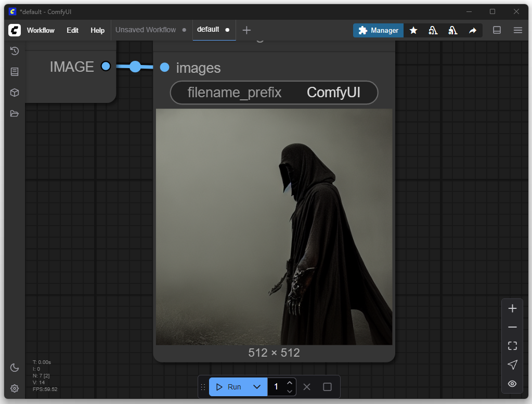Switch to the Unsaved Workflow tab
Image resolution: width=532 pixels, height=404 pixels.
pos(146,30)
